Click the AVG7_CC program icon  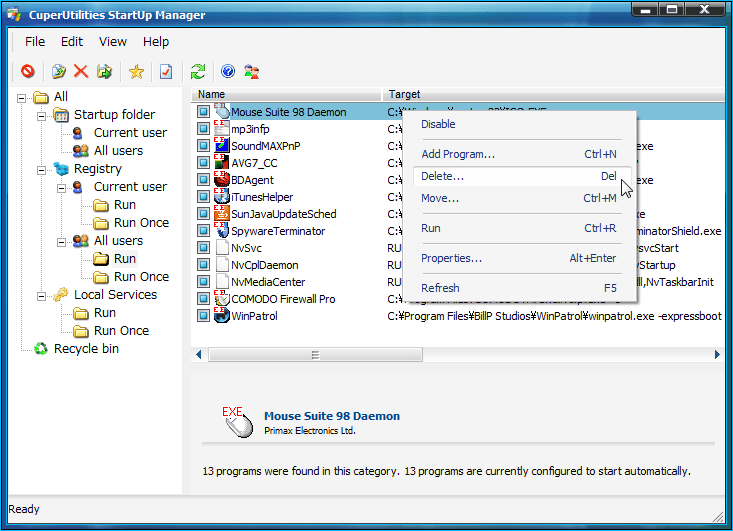[222, 162]
